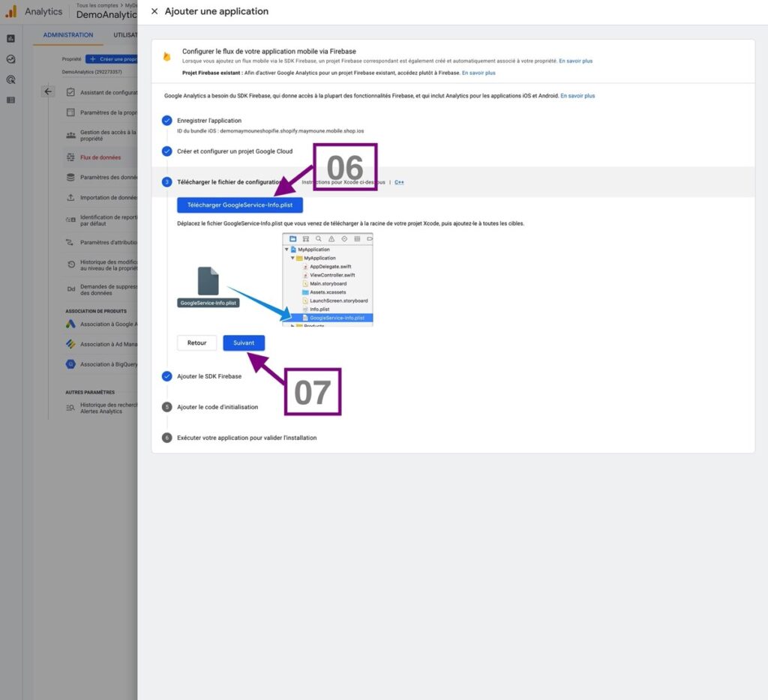This screenshot has width=768, height=700.
Task: Open En savoir plus link for existing Firebase project
Action: [x=478, y=73]
